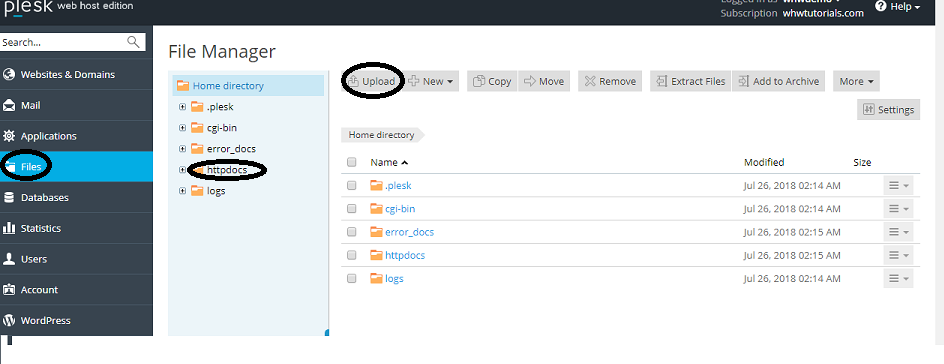Open the Statistics bar chart icon
Viewport: 944px width, 364px height.
click(x=9, y=228)
